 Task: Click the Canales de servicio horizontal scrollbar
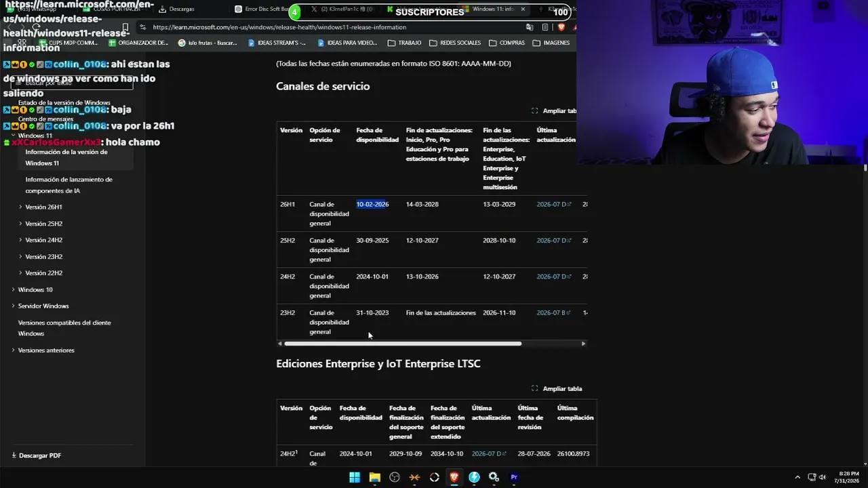pyautogui.click(x=403, y=344)
